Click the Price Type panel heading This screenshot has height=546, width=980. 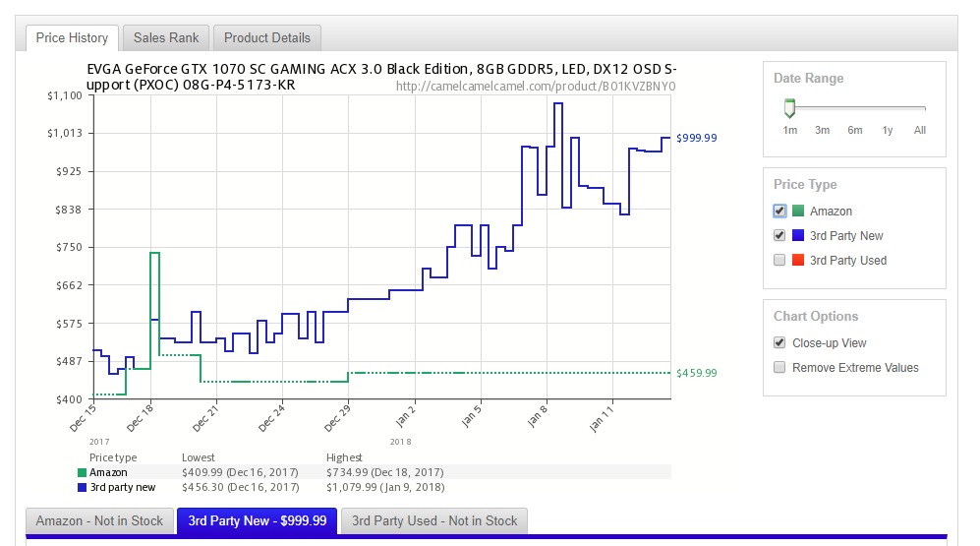click(805, 185)
